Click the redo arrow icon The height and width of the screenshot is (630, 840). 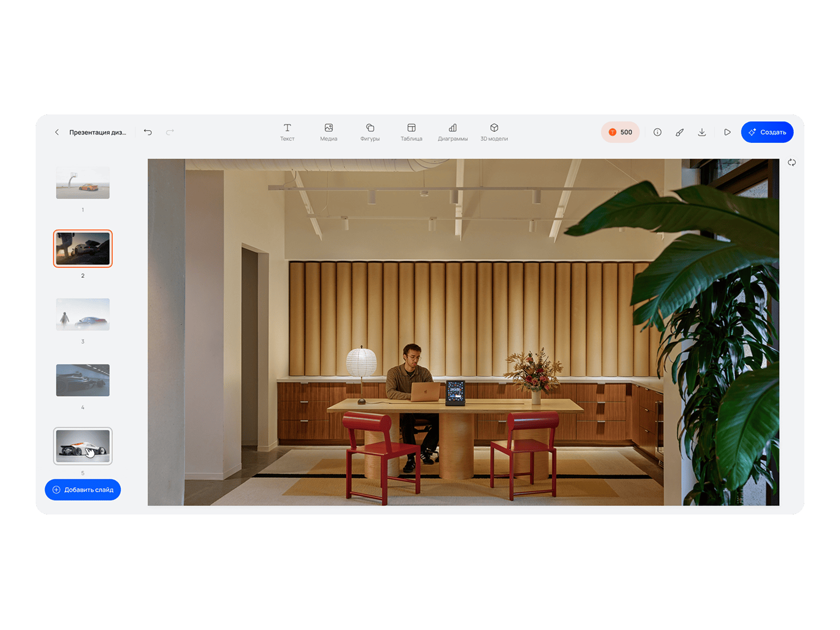pos(170,132)
